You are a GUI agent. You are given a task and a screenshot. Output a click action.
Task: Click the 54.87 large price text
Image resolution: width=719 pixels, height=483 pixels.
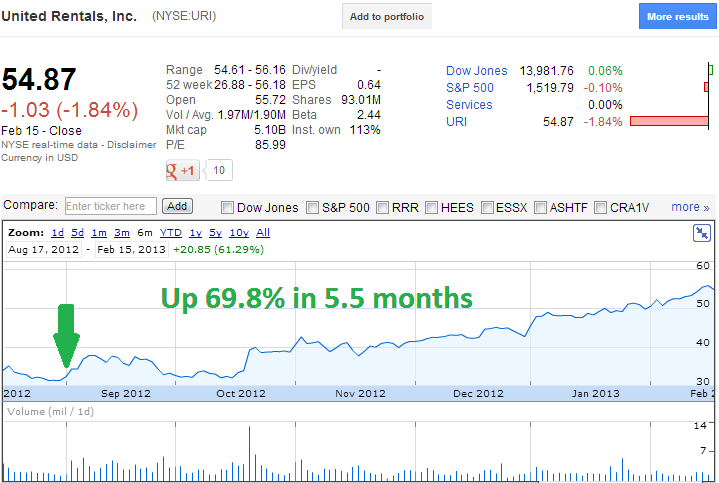(x=39, y=79)
